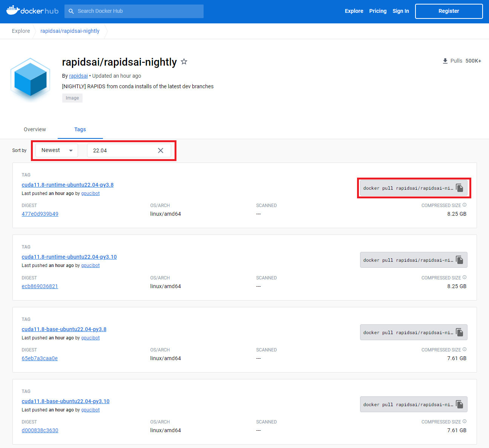Click the Explore breadcrumb
The image size is (489, 448).
tap(21, 31)
